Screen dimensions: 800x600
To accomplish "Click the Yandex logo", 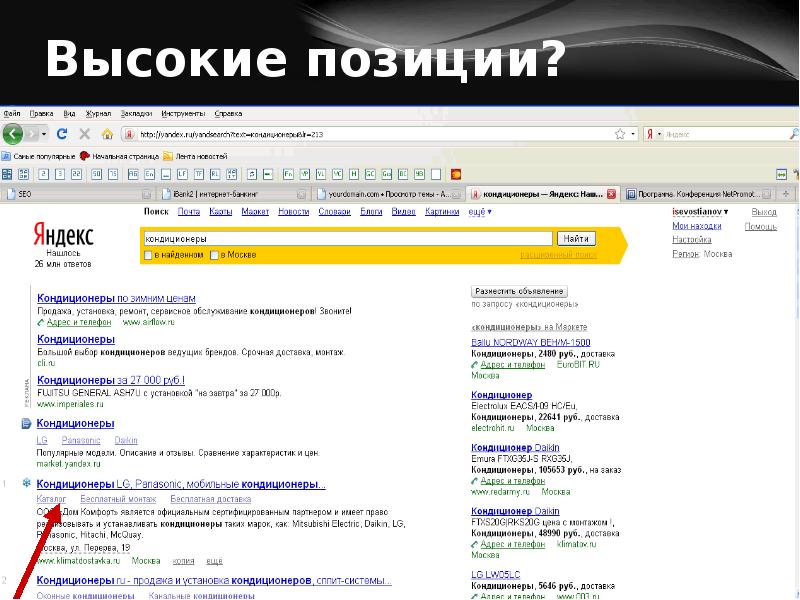I will point(63,235).
